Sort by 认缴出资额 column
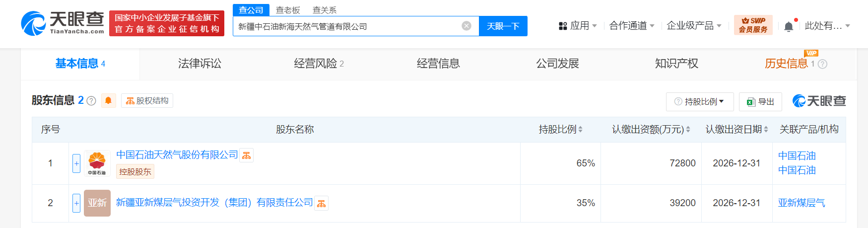The image size is (868, 228). tap(651, 130)
